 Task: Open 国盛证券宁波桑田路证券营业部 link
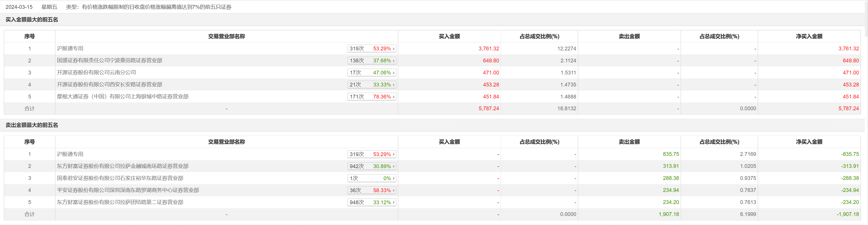click(110, 60)
